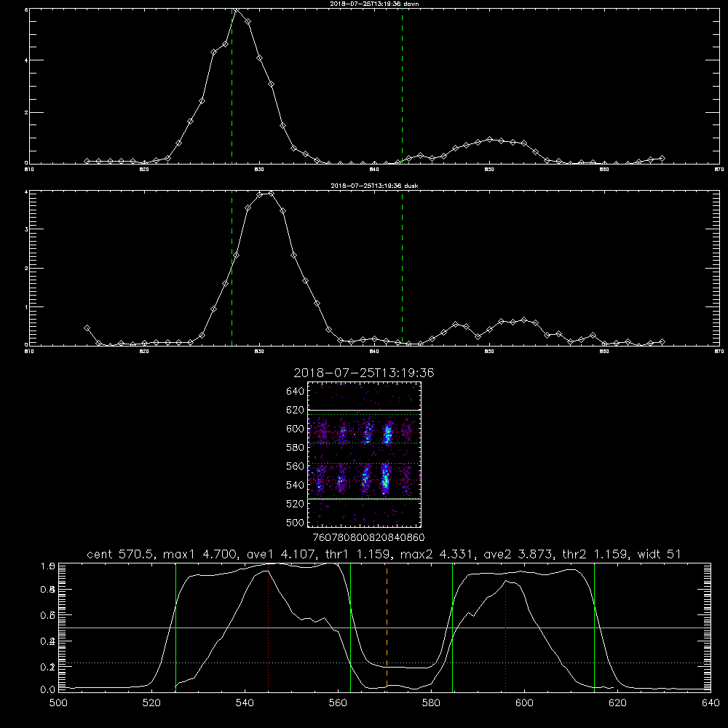Click the green vertical line near 585 in bottom plot

click(453, 627)
